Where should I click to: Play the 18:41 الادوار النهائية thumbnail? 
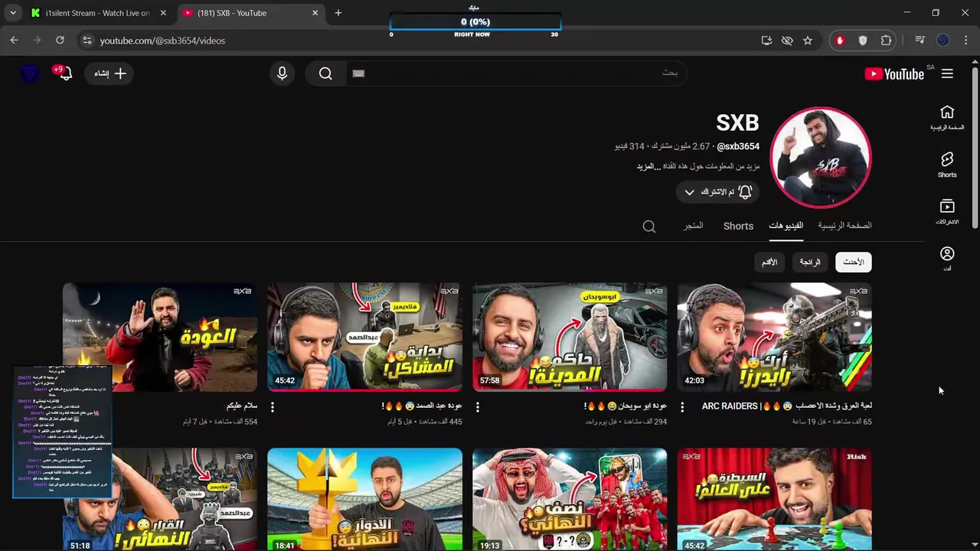364,499
